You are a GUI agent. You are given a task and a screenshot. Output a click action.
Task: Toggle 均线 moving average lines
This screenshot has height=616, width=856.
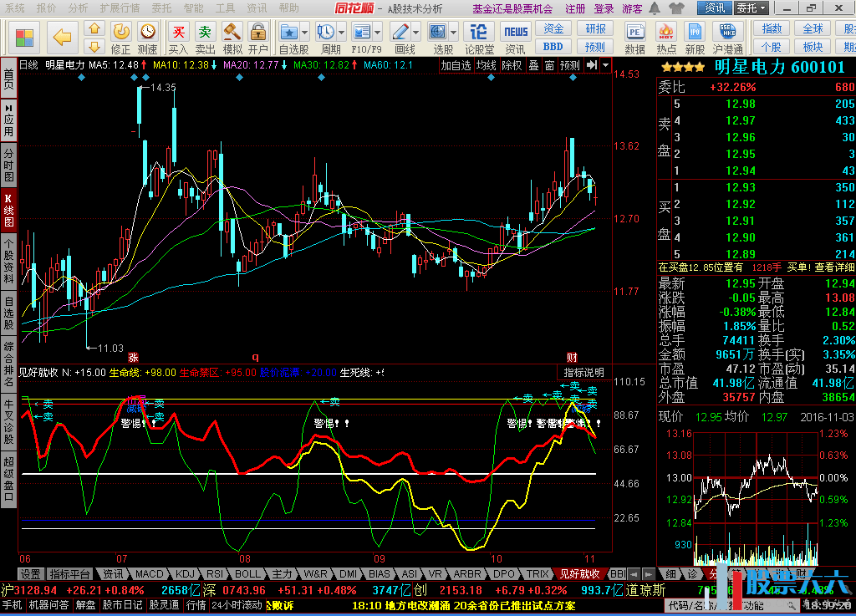coord(486,65)
